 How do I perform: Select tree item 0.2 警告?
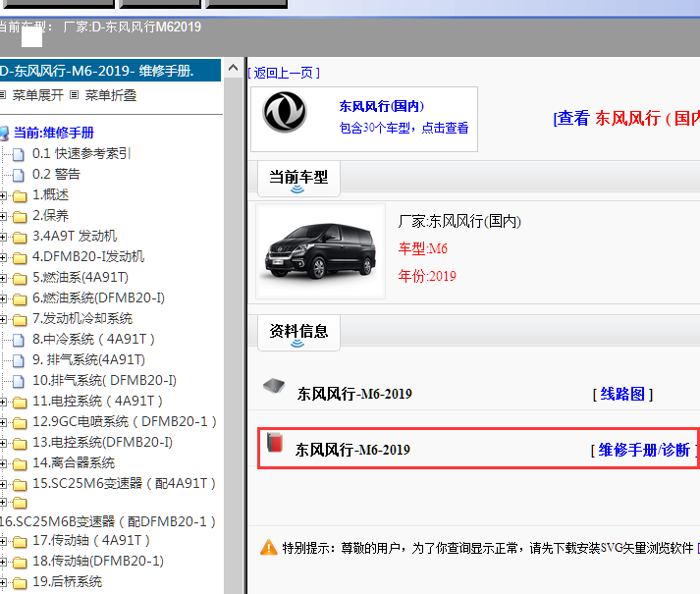[x=56, y=174]
